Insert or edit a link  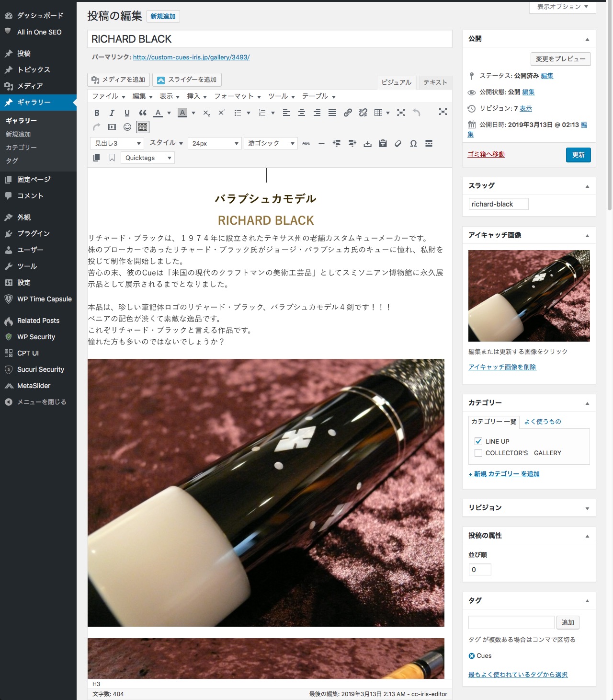pos(348,113)
